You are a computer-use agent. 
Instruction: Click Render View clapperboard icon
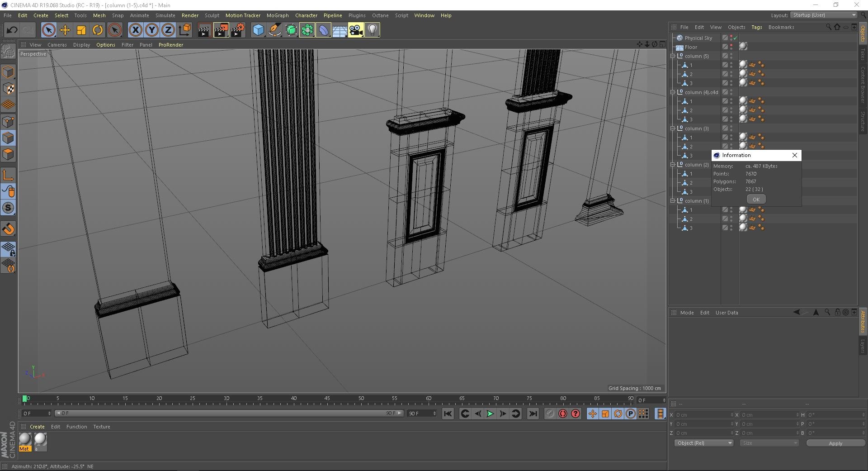tap(204, 30)
